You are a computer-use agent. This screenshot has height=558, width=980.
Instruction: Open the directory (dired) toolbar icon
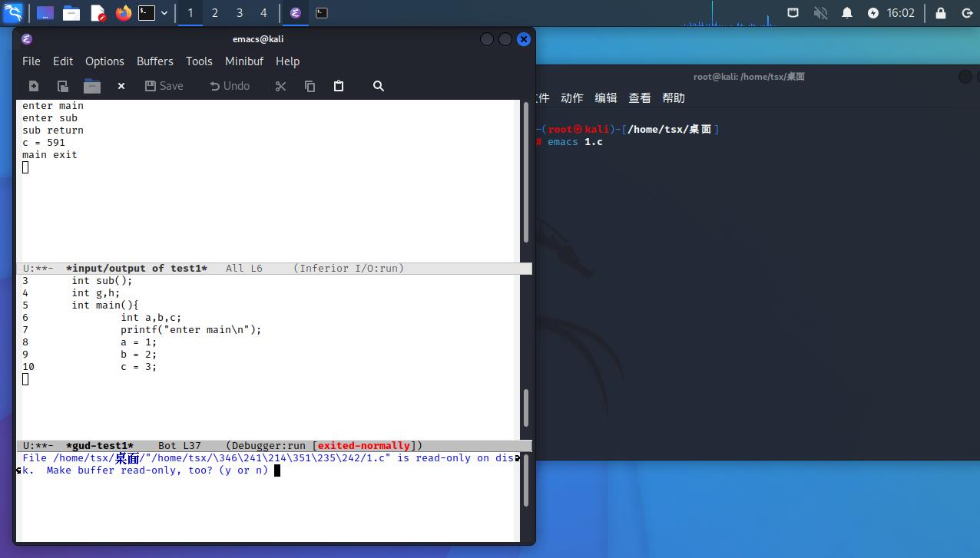[92, 86]
